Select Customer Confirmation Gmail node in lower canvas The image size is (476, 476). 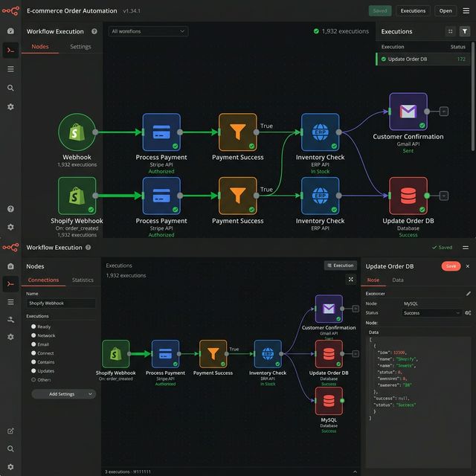point(329,309)
